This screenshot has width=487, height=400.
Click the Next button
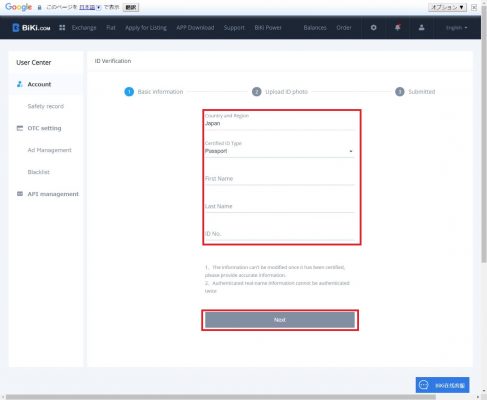point(280,320)
